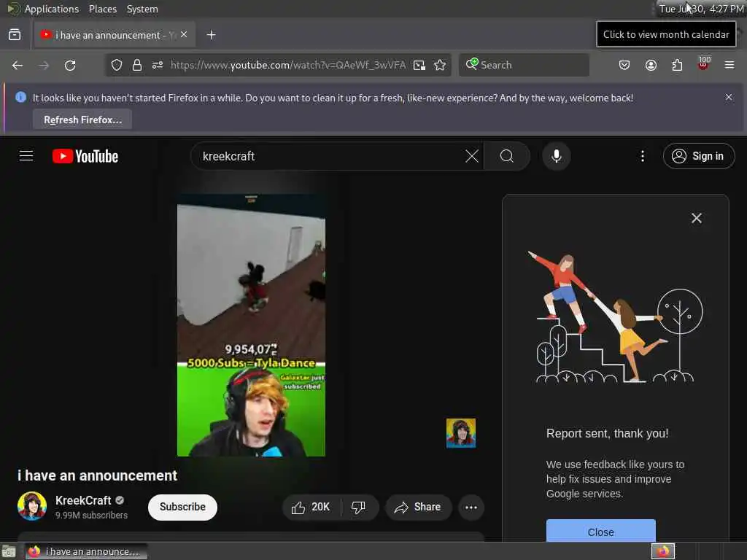Screen dimensions: 747x560
Task: Open a new browser tab
Action: click(211, 35)
